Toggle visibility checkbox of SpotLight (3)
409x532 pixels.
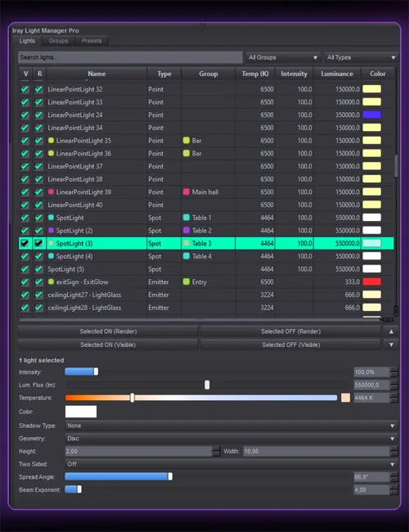[25, 243]
